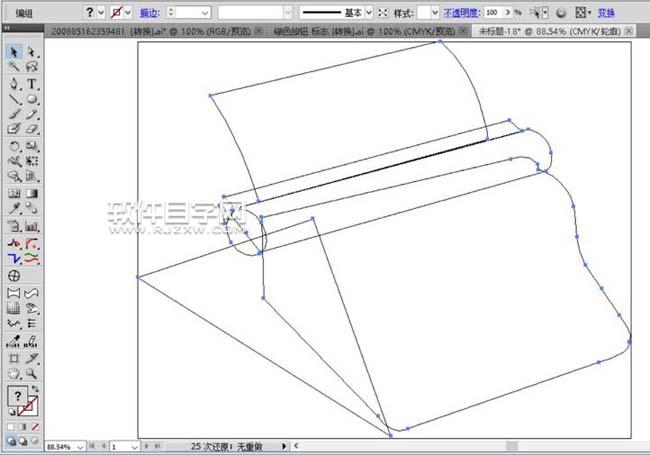This screenshot has height=455, width=650.
Task: Choose the Scale tool
Action: pos(32,146)
